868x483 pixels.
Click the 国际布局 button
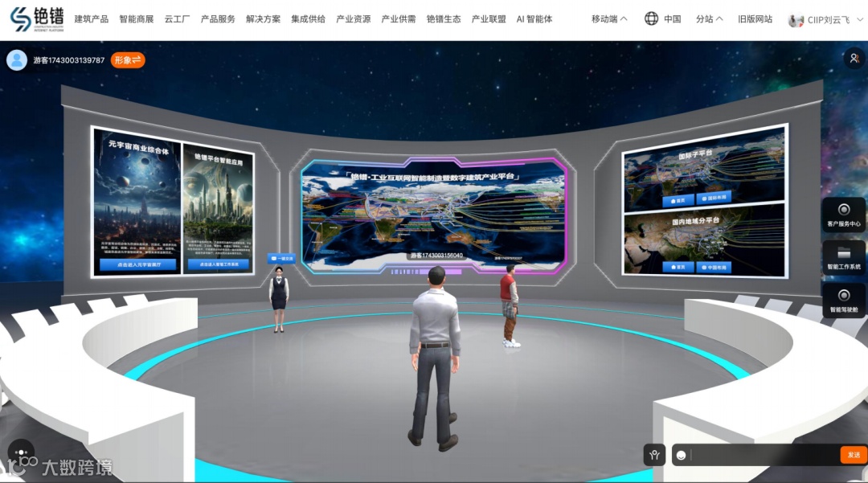point(714,198)
